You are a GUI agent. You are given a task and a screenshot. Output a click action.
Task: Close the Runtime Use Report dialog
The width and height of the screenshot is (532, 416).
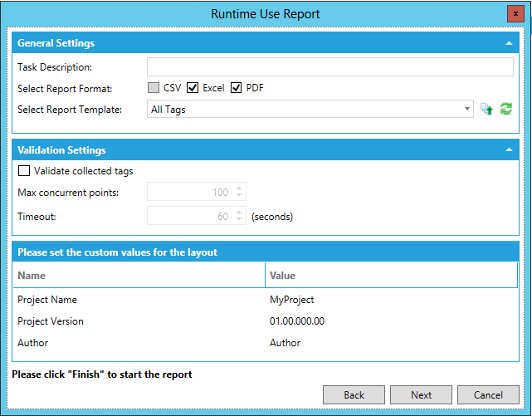click(x=515, y=14)
